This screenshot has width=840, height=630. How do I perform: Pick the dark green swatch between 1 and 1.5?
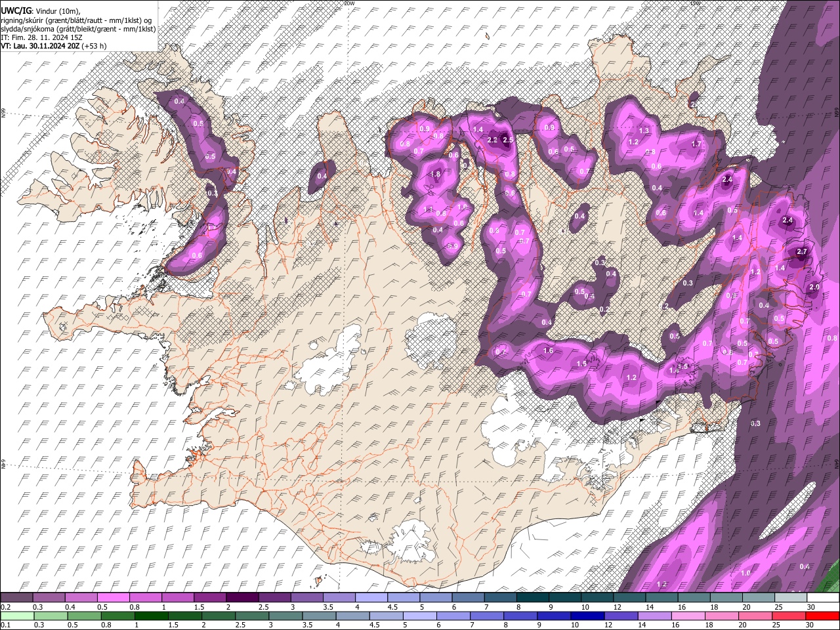coord(151,616)
